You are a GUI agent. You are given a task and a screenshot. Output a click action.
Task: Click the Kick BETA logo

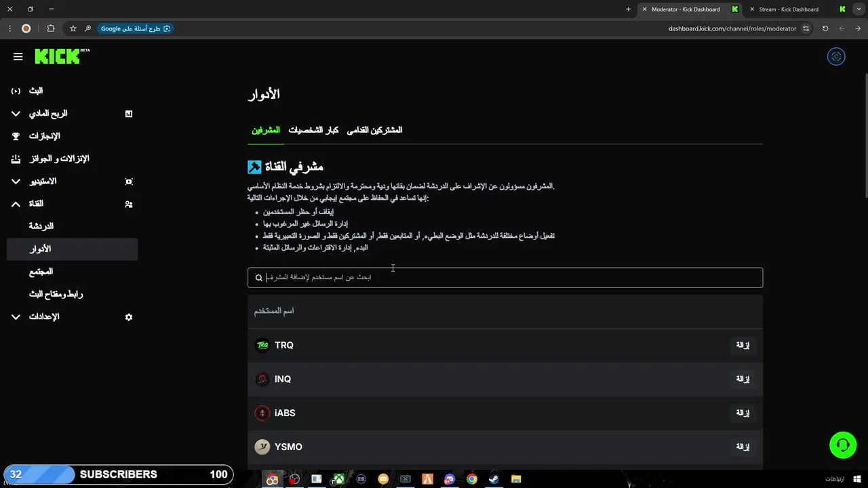[62, 56]
